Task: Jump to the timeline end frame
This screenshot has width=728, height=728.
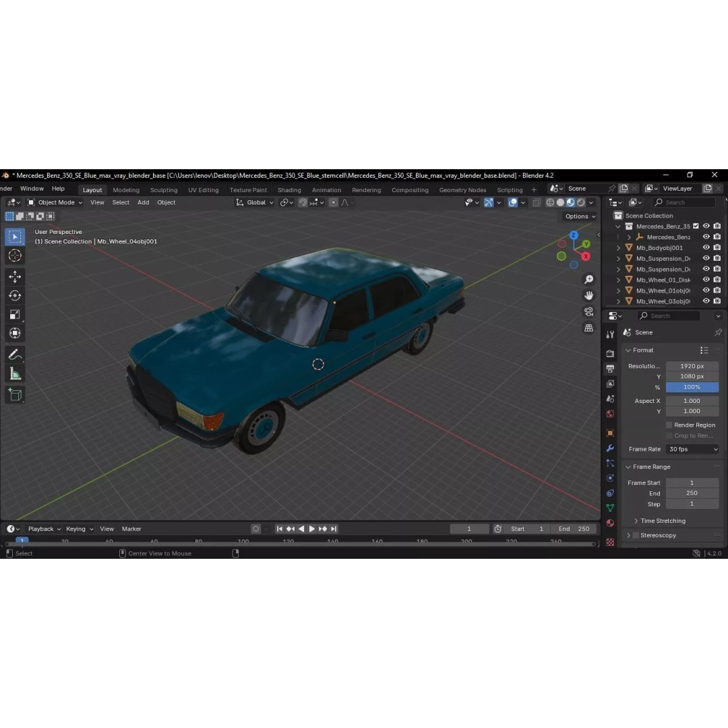Action: [x=334, y=529]
